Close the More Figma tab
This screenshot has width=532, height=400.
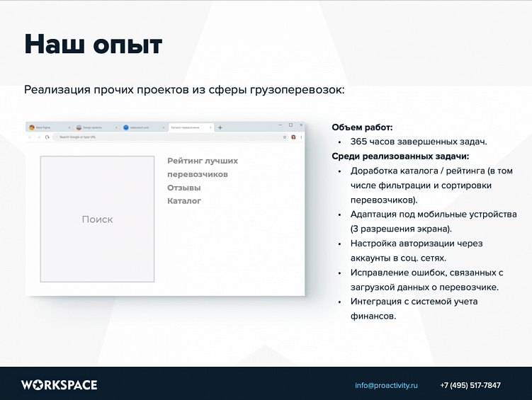coord(69,128)
